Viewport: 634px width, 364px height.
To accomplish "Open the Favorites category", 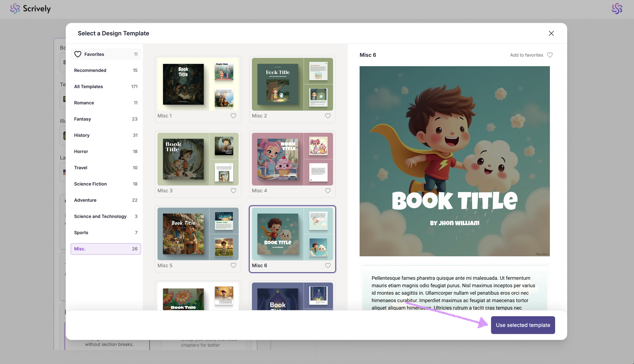I will [105, 54].
